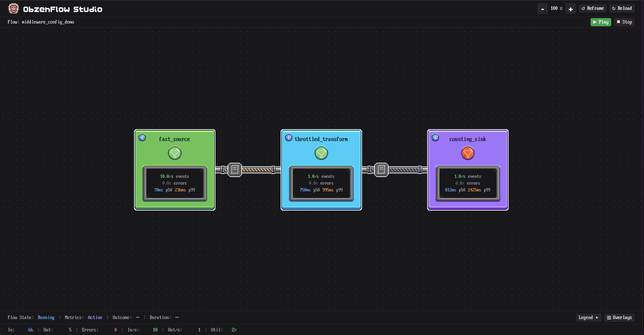Start the flow with Play
Image resolution: width=644 pixels, height=335 pixels.
pyautogui.click(x=601, y=22)
